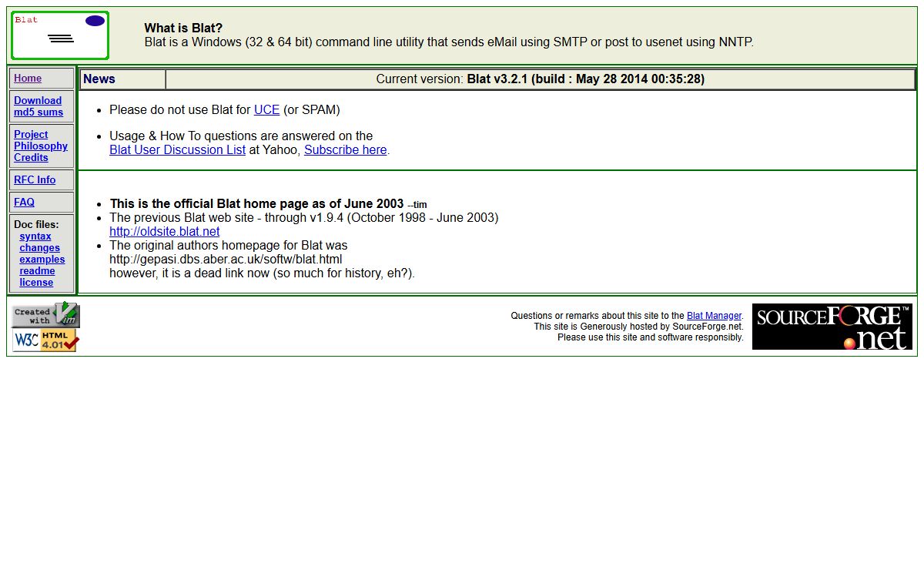Open the FAQ page
Screen dimensions: 924x570
(24, 202)
